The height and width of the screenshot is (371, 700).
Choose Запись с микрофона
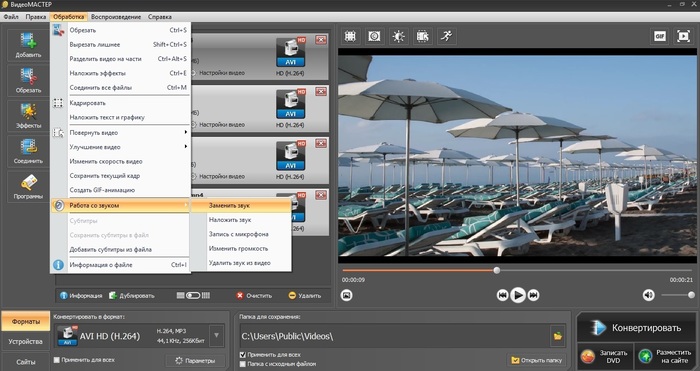pos(241,234)
